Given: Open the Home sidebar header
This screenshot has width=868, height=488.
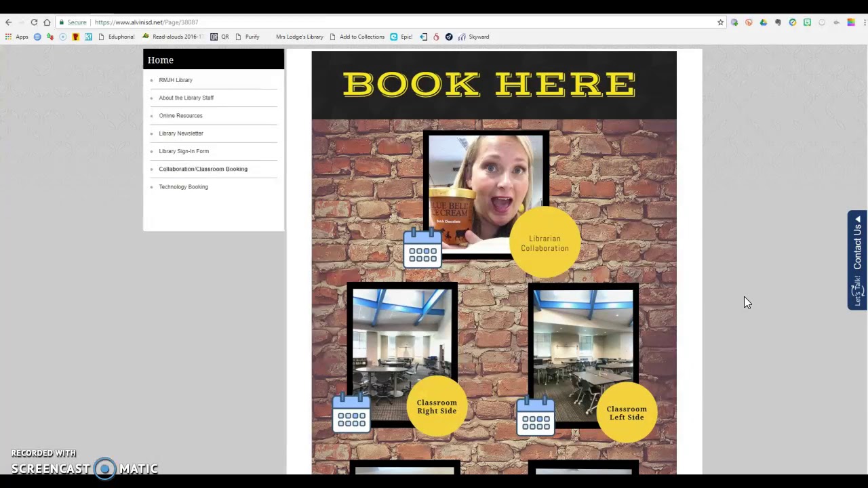Looking at the screenshot, I should pos(214,60).
